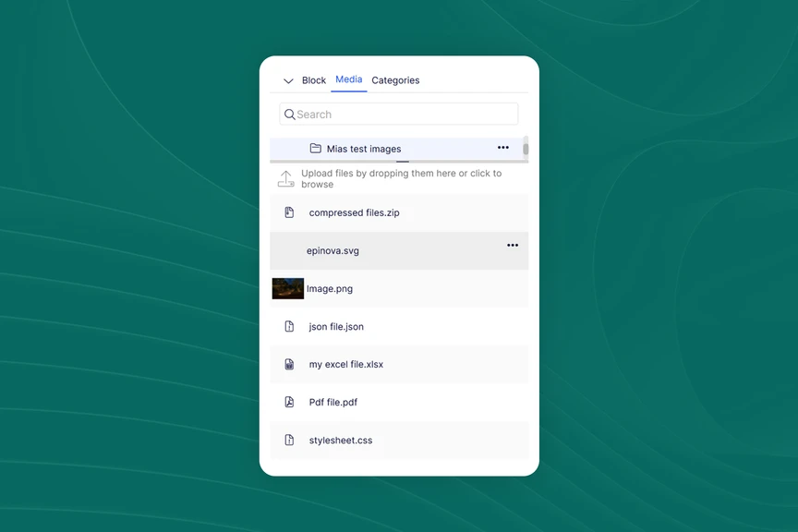Click the folder icon for Mias test images

(x=315, y=149)
